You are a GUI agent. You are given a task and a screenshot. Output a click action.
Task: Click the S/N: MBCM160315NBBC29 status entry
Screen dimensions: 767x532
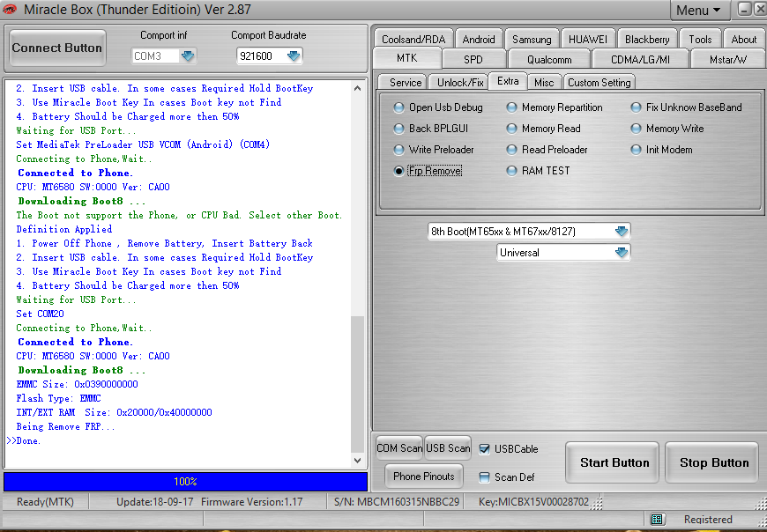(397, 502)
